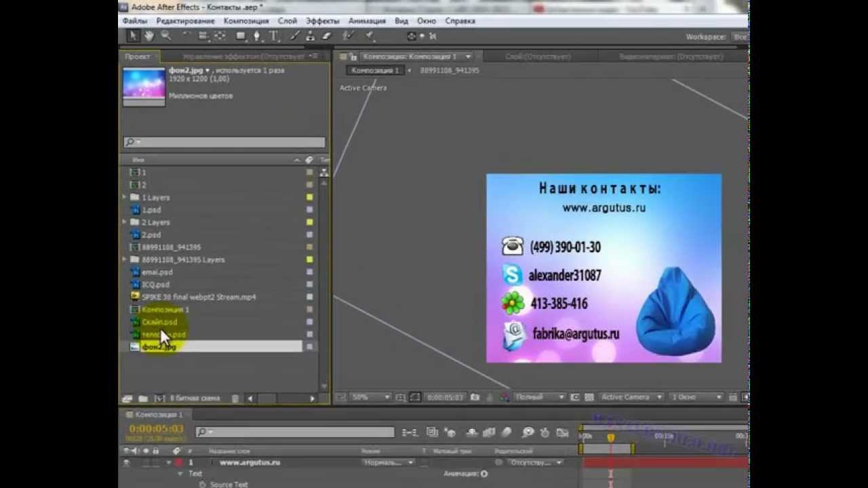The height and width of the screenshot is (488, 868).
Task: Hide the www.argutus.ru layer eye
Action: (126, 462)
